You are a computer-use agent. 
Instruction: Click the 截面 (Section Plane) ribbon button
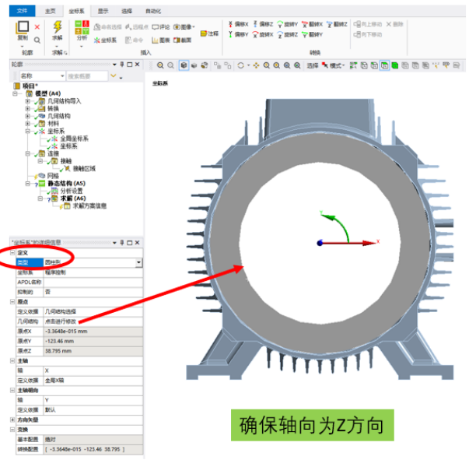pos(183,40)
